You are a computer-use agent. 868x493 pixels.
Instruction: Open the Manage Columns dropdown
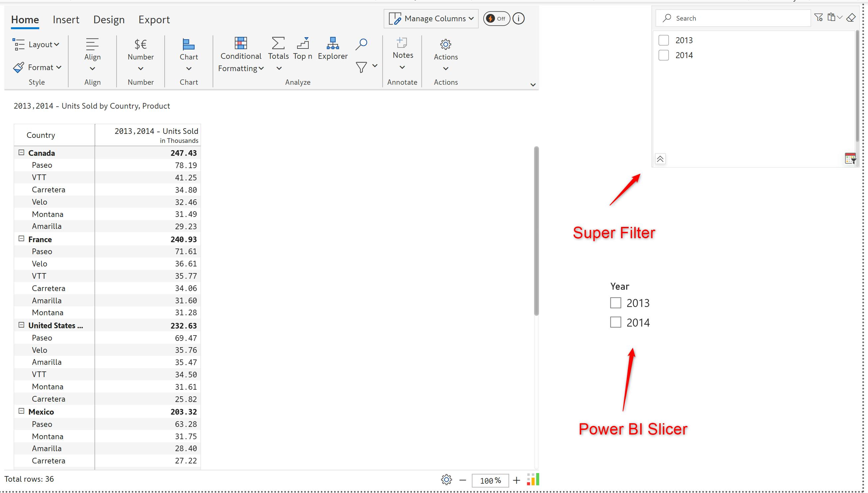pyautogui.click(x=431, y=19)
